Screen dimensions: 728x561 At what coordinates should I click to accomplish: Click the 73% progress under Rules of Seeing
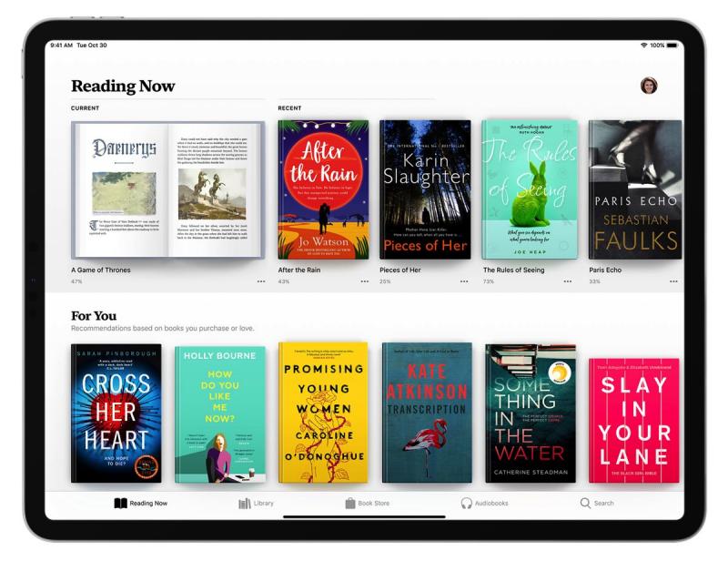click(x=489, y=281)
